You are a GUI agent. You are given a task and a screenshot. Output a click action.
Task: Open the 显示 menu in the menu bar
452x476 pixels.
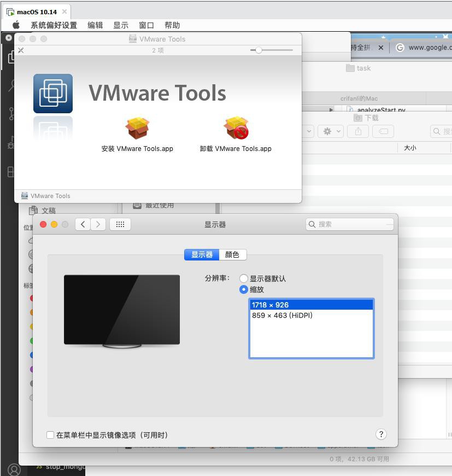click(121, 25)
